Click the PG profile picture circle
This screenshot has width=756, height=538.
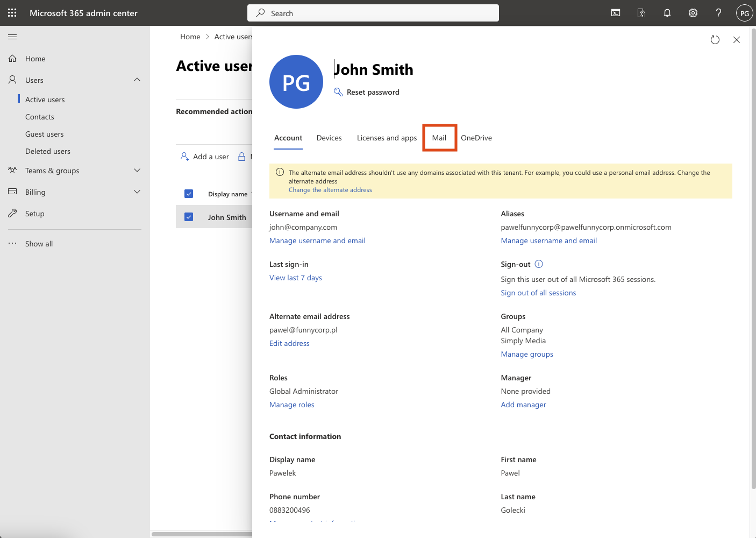pyautogui.click(x=296, y=82)
